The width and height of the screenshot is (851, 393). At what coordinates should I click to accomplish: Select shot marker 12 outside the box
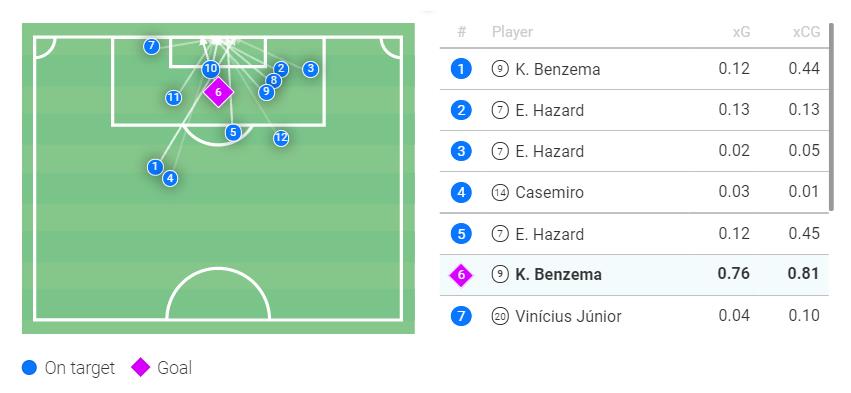[281, 138]
